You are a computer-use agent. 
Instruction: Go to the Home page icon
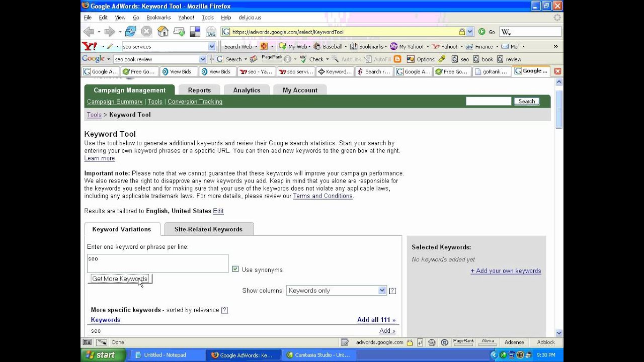tap(163, 32)
